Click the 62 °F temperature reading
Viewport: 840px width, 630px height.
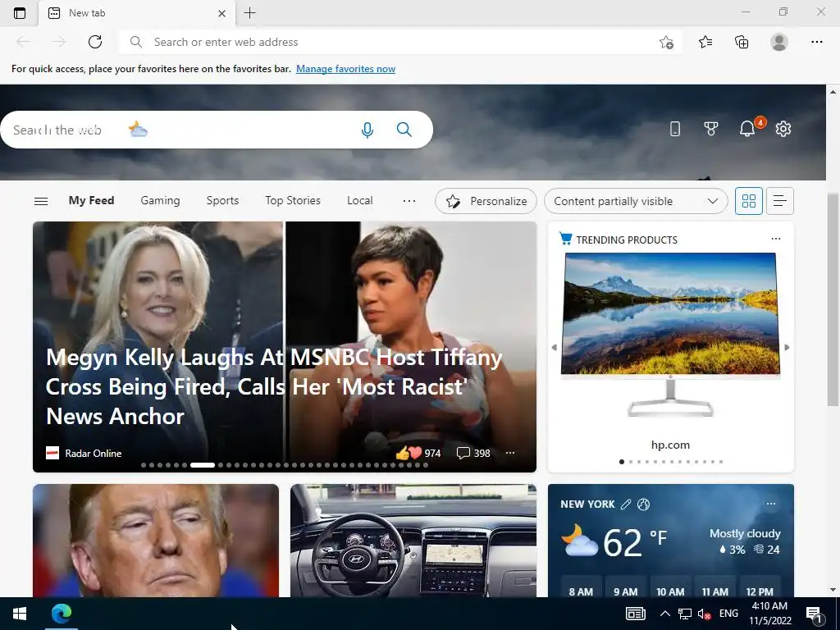[x=635, y=541]
